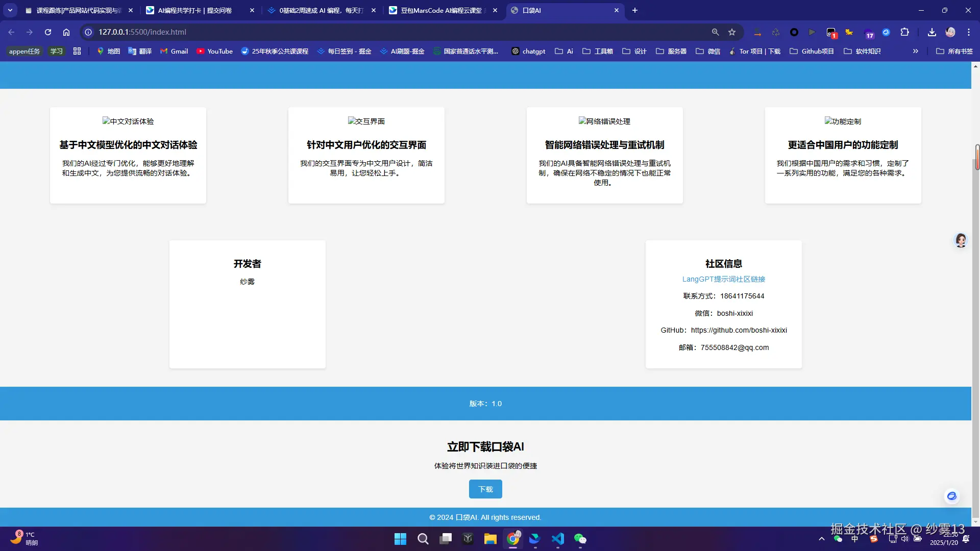Toggle the bookmark star in the address bar
Screen dimensions: 980x551
[x=732, y=32]
